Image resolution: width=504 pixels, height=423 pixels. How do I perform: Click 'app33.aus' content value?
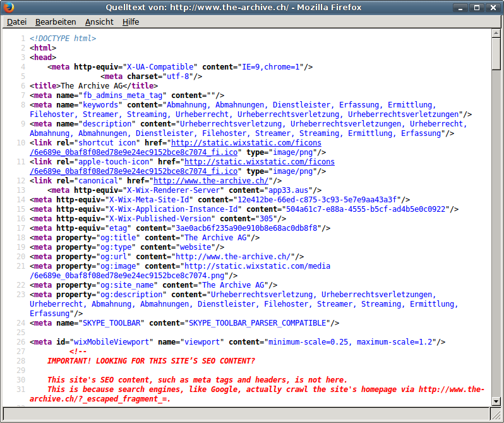click(x=289, y=190)
